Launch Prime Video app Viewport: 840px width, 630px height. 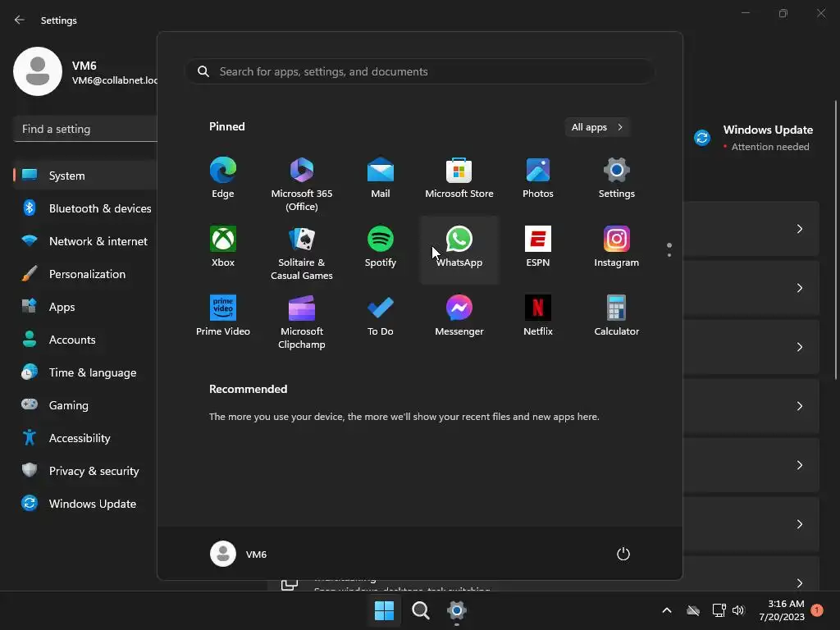tap(223, 317)
